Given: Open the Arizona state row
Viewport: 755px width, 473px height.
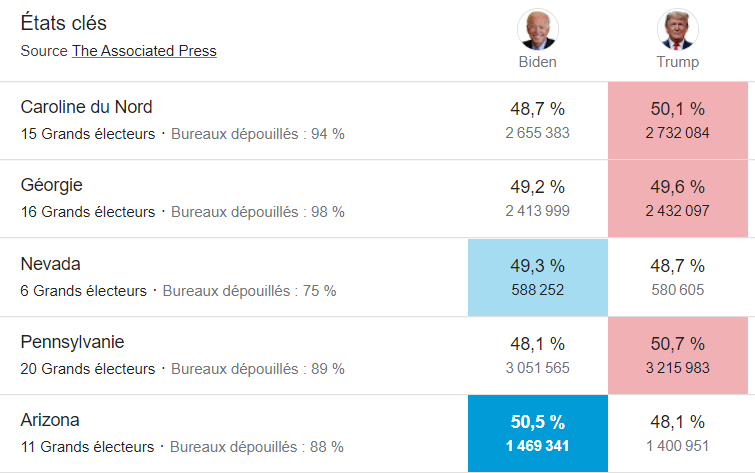Looking at the screenshot, I should pos(50,420).
